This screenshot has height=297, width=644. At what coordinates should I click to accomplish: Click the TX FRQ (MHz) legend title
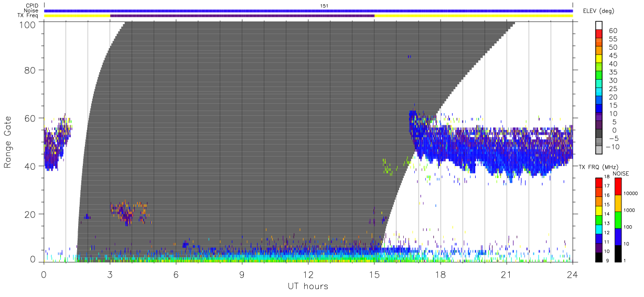596,167
